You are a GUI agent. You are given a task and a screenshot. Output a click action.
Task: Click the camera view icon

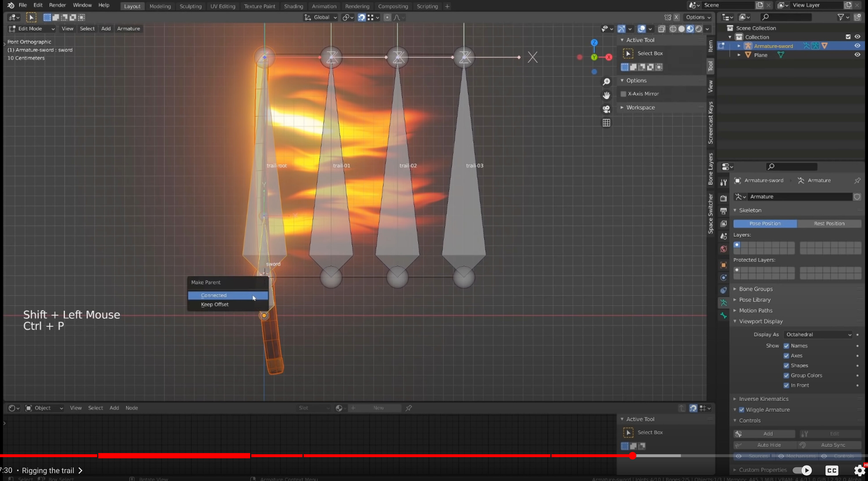(606, 109)
